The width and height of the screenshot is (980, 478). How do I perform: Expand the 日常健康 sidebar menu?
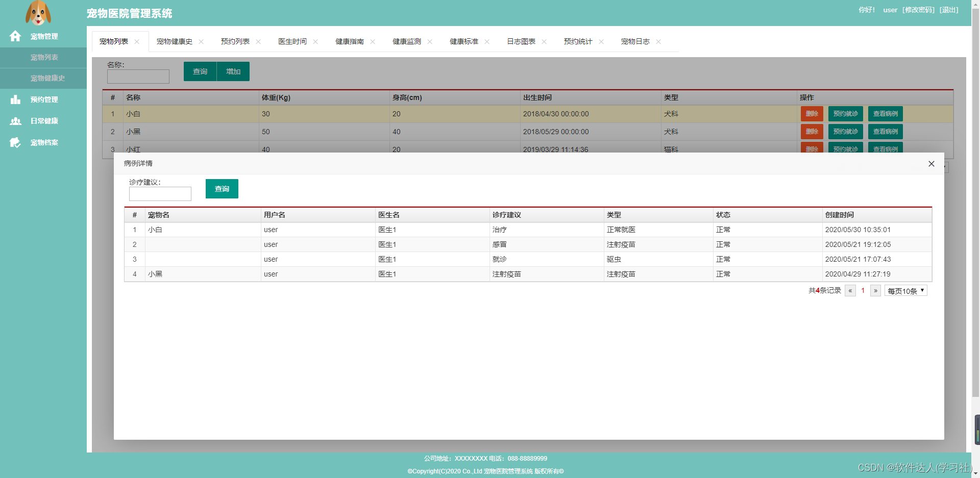click(x=43, y=121)
